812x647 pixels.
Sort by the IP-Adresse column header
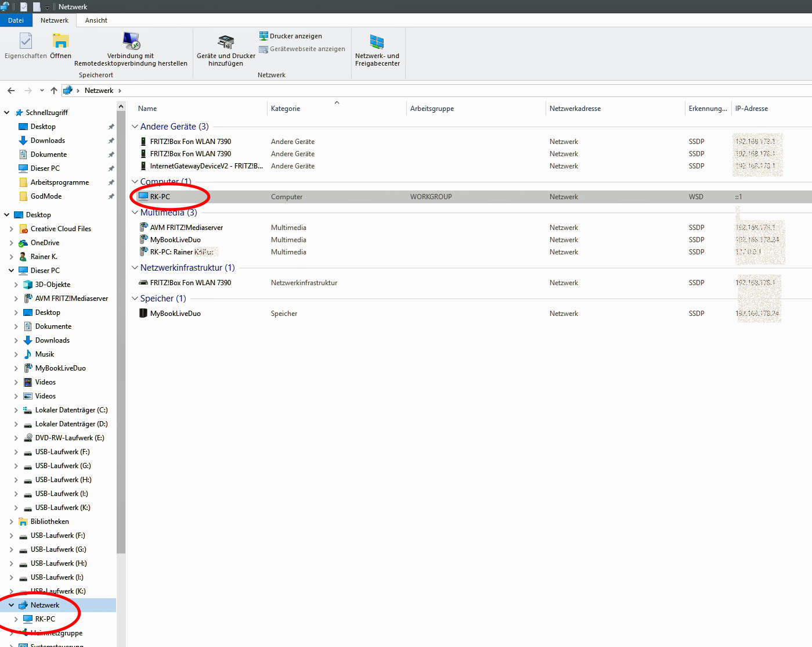pos(751,109)
